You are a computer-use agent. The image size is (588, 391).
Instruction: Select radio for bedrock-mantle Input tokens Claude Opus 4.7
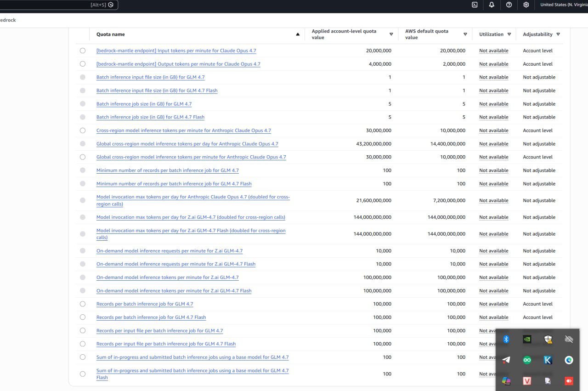click(83, 51)
